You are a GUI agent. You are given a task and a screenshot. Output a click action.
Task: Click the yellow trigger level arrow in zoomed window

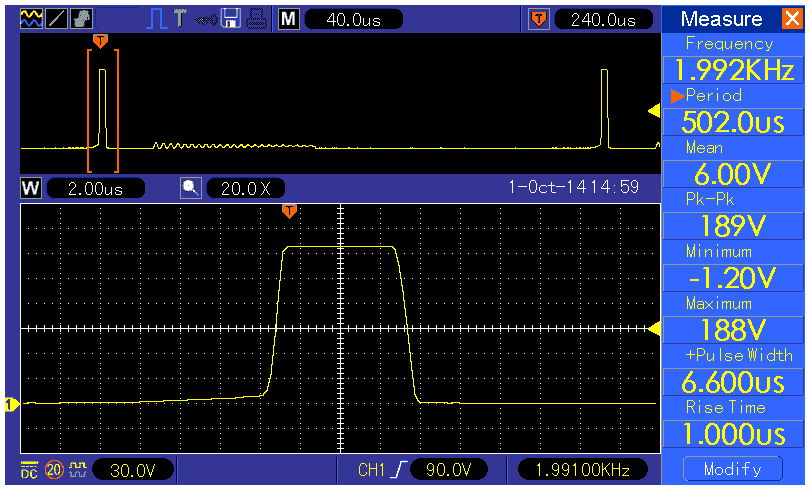tap(654, 328)
